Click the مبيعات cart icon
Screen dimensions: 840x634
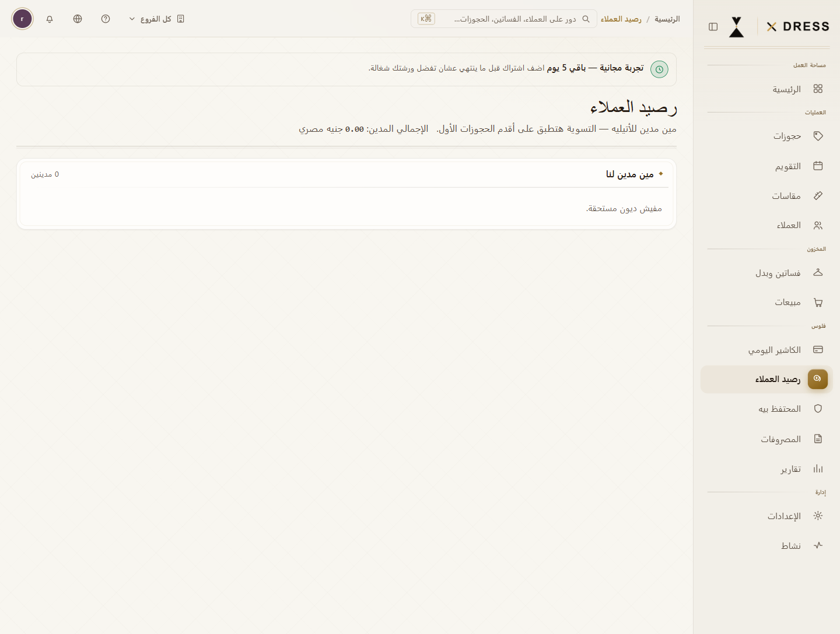click(818, 302)
